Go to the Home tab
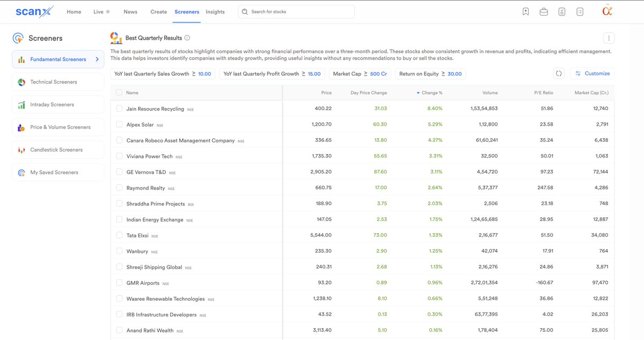This screenshot has width=644, height=340. (74, 12)
